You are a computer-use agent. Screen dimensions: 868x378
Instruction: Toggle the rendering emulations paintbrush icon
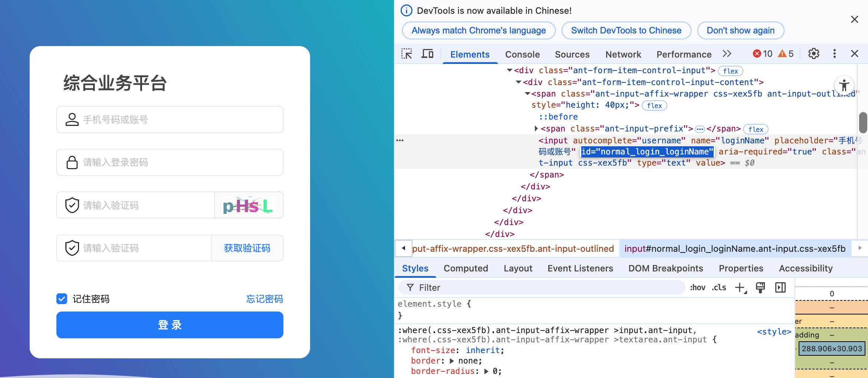760,287
